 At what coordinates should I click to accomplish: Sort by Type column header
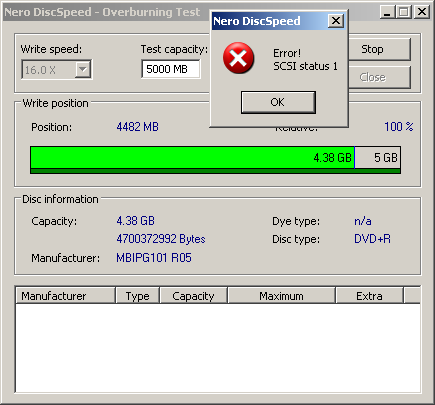[x=138, y=296]
